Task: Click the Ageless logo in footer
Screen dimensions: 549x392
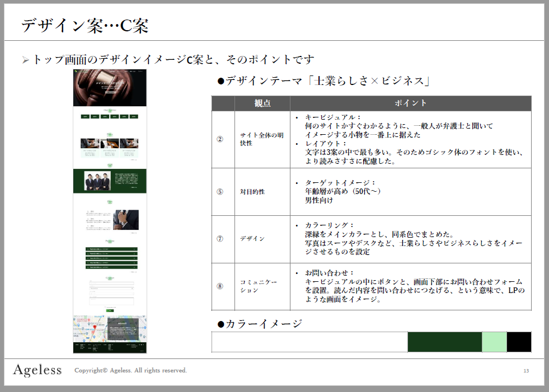Action: tap(37, 370)
